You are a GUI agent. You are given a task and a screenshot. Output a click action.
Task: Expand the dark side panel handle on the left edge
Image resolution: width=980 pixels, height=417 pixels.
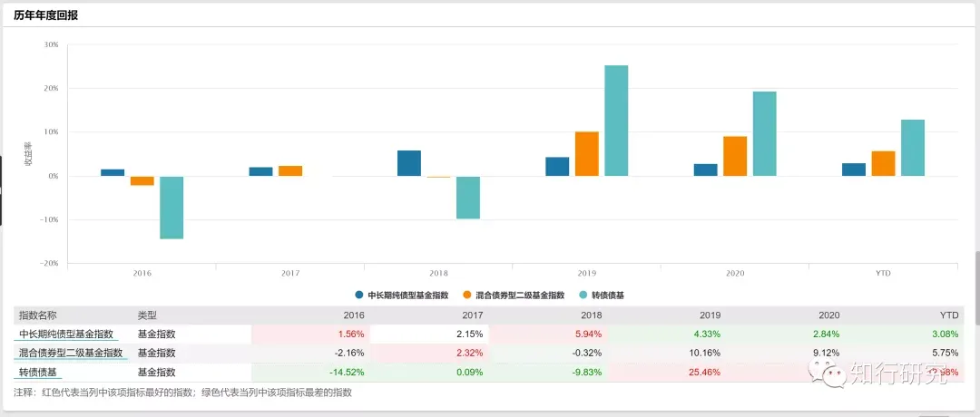(x=2, y=190)
